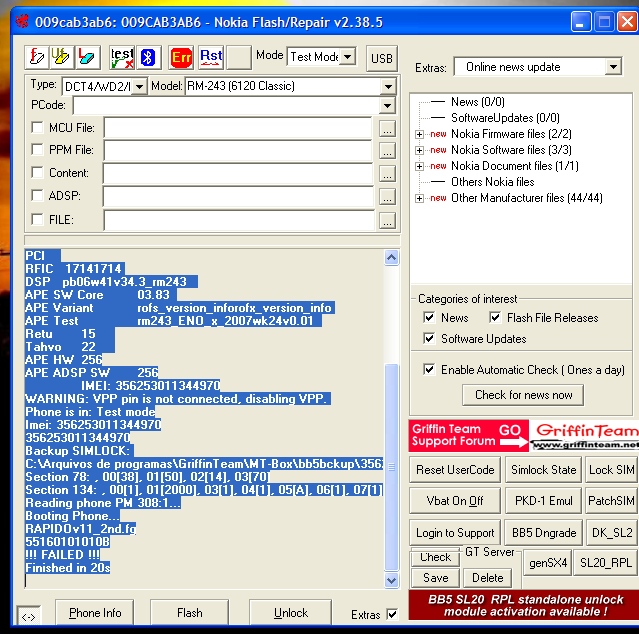Click Reset UserCode button

(x=455, y=470)
